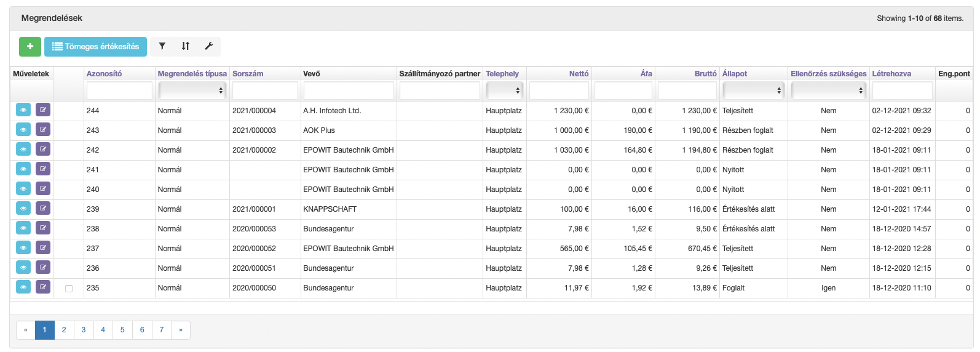Edit order 240 with pencil icon
Screen dimensions: 980x352
[43, 189]
